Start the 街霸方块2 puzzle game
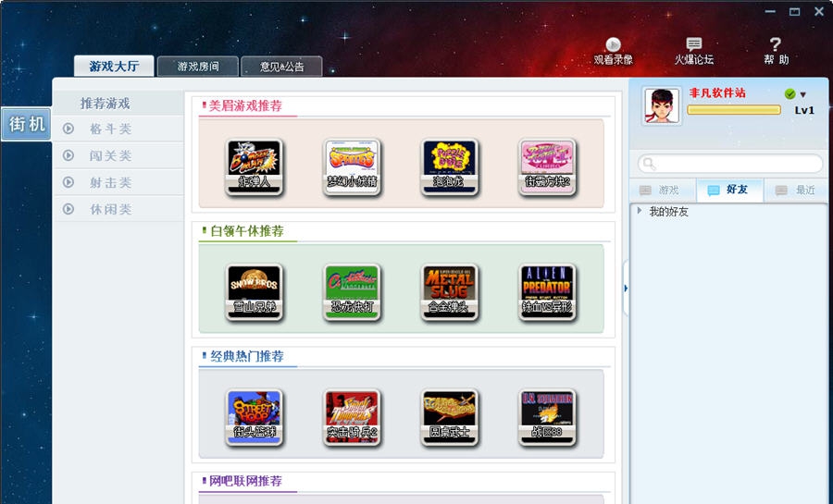Viewport: 833px width, 504px height. (x=547, y=166)
